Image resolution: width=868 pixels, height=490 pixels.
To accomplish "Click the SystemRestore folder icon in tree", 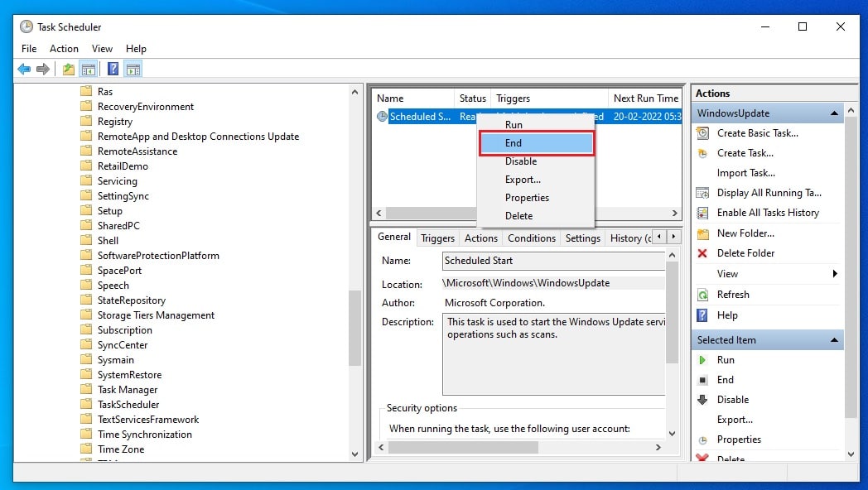I will click(x=86, y=374).
